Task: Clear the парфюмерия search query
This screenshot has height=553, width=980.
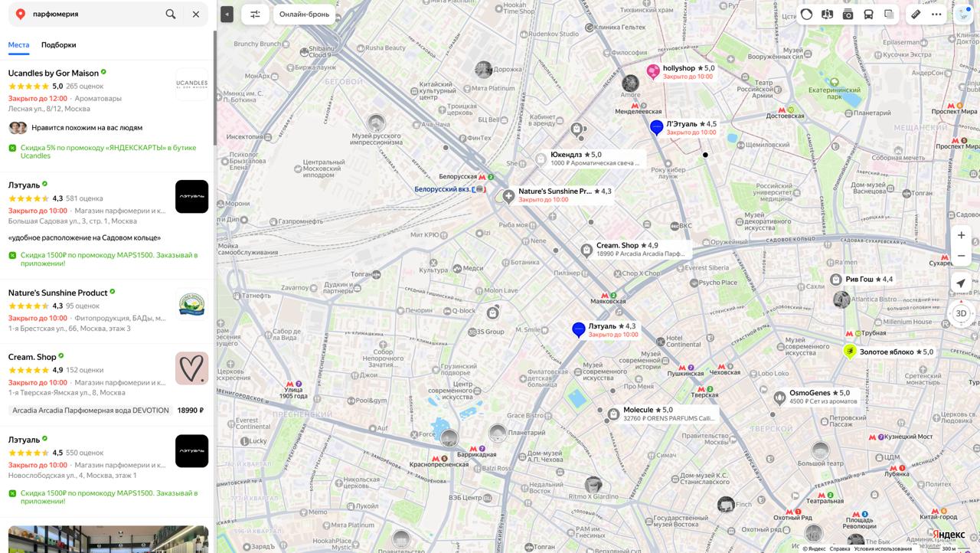Action: (x=196, y=14)
